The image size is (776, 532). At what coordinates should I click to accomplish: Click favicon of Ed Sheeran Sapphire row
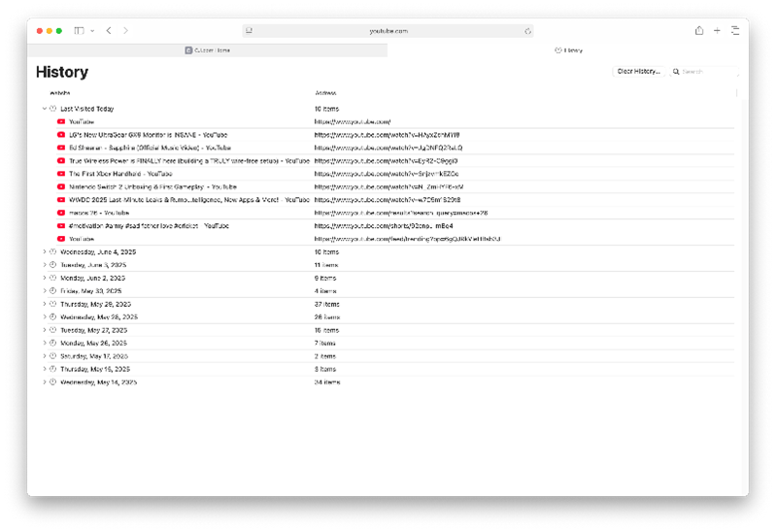(x=61, y=148)
